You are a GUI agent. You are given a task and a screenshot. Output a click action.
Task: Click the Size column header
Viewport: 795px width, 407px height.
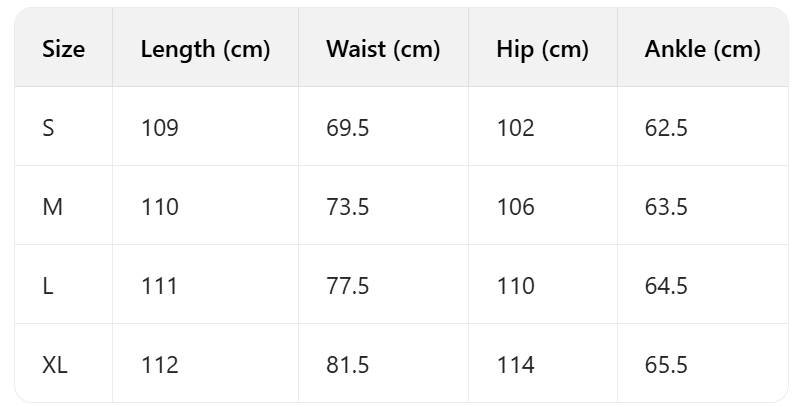[64, 49]
